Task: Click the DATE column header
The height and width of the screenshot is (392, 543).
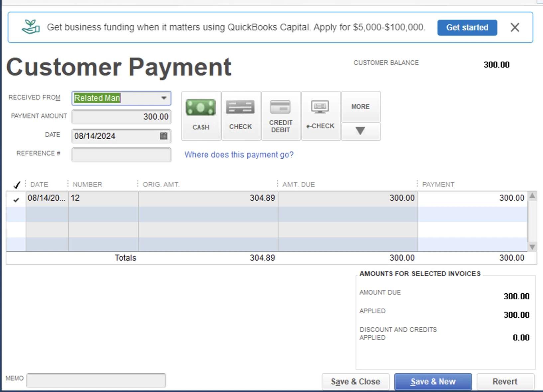Action: [39, 184]
